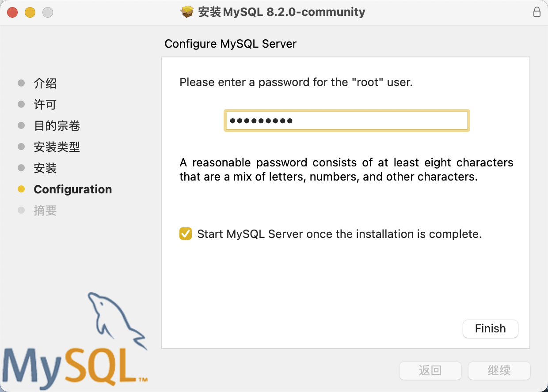Click the 继续 continue button
The height and width of the screenshot is (392, 548).
499,371
